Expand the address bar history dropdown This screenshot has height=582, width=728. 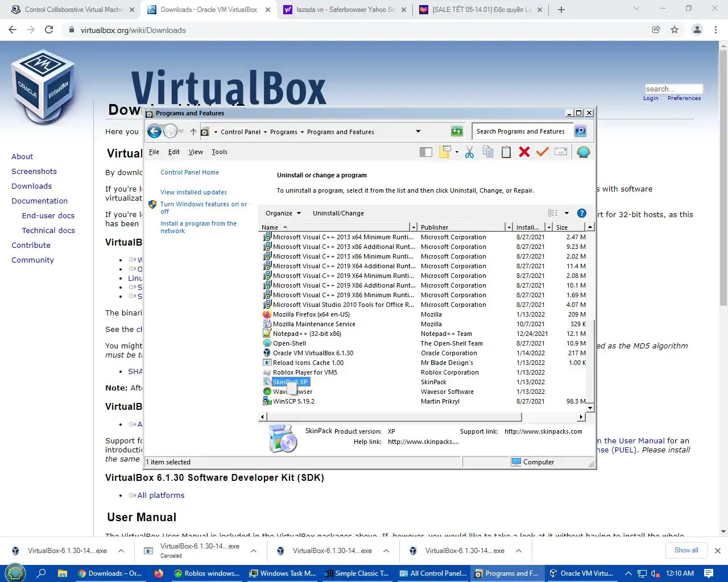[418, 131]
